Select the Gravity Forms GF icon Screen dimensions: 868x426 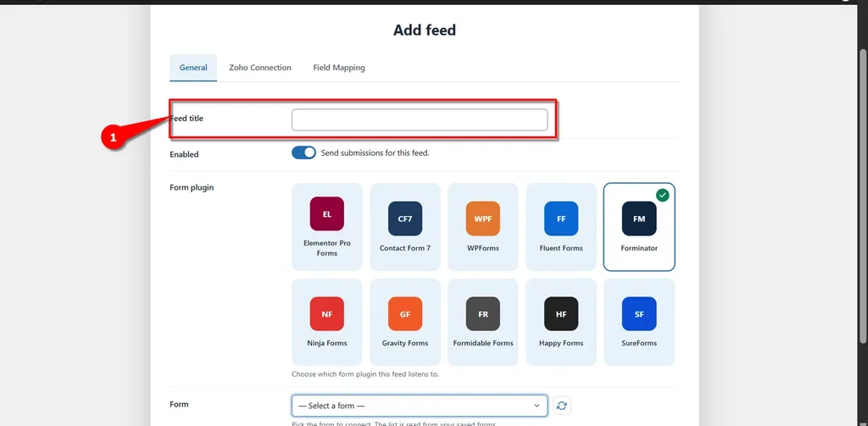[x=404, y=313]
